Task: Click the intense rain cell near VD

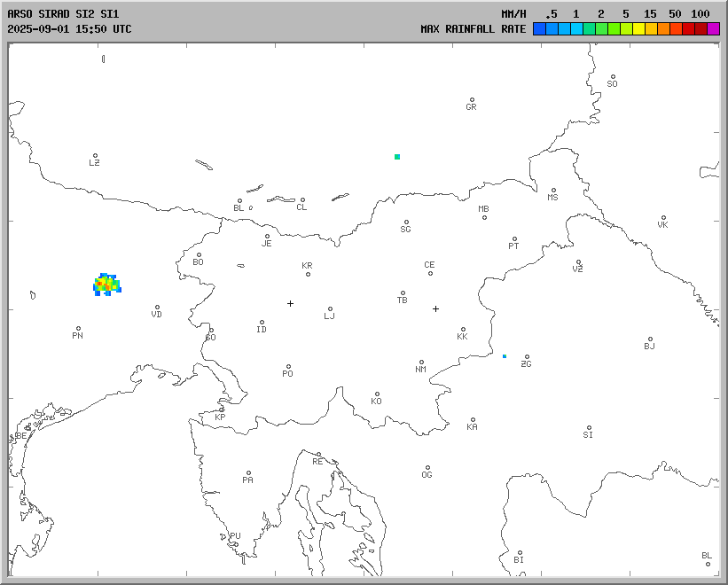Action: 107,285
